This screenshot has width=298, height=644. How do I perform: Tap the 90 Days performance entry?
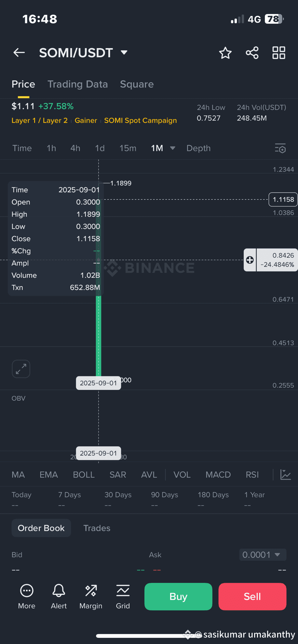(164, 500)
